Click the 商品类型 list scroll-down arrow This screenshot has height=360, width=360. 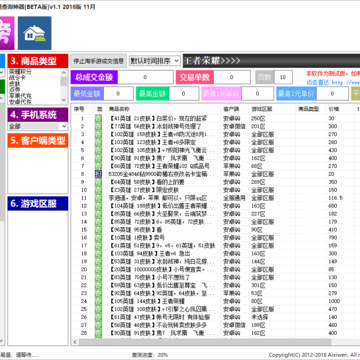[x=64, y=100]
